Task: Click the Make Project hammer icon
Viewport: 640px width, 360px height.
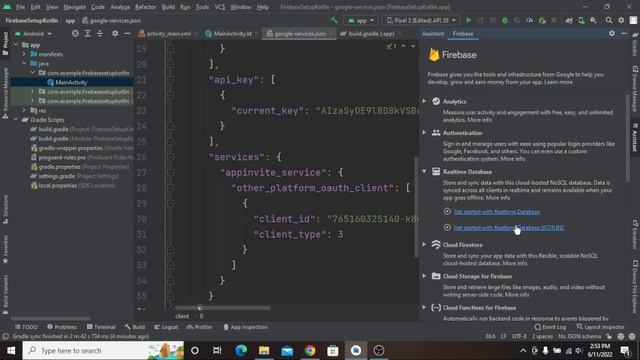Action: click(334, 20)
